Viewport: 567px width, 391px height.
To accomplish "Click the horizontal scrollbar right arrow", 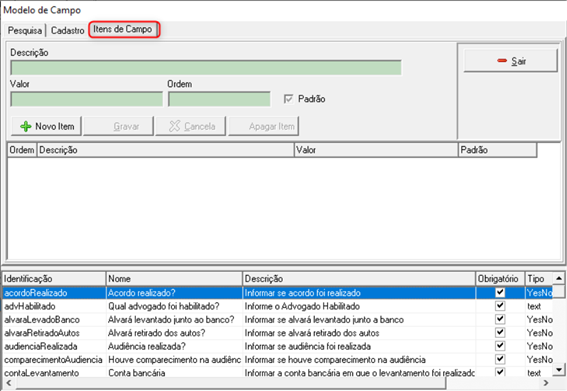I will [x=546, y=383].
